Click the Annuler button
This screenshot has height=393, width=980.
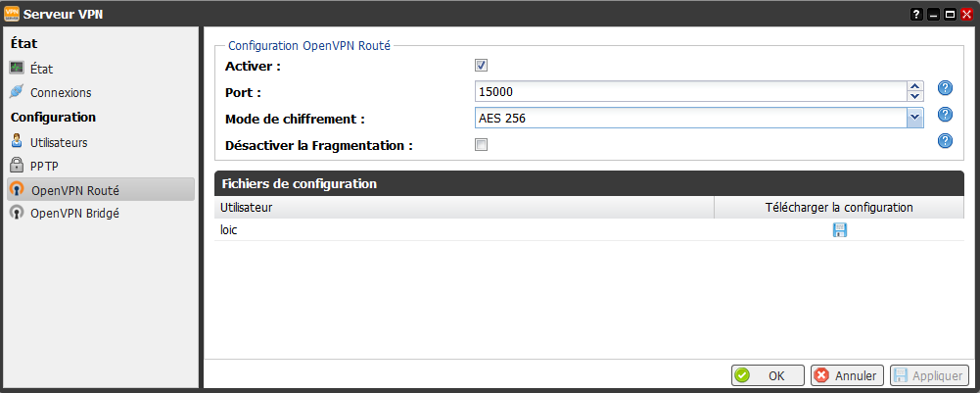(x=847, y=375)
